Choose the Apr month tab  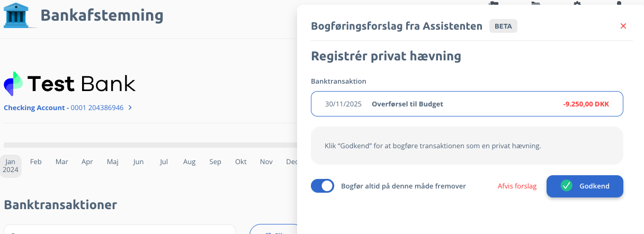(x=87, y=161)
